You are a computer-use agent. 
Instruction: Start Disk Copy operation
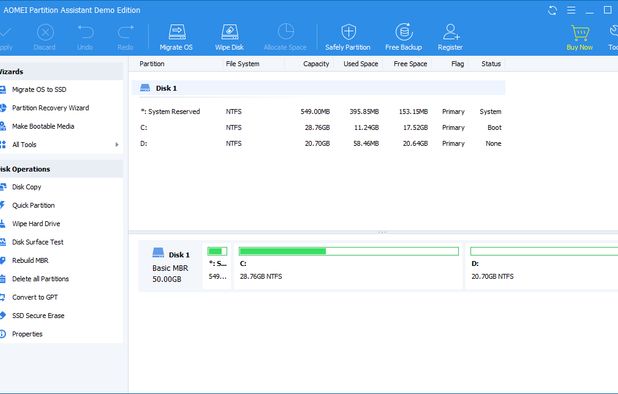click(x=26, y=187)
